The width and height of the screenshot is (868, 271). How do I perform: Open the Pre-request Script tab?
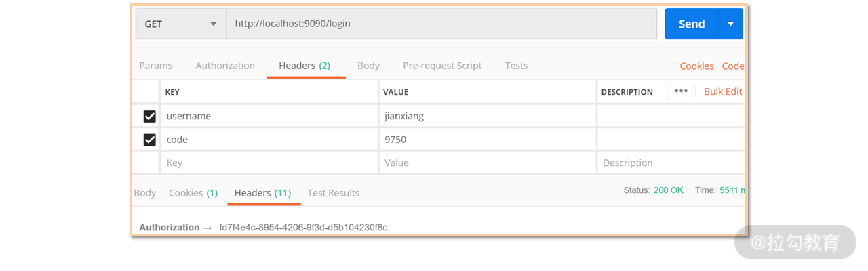click(x=442, y=66)
